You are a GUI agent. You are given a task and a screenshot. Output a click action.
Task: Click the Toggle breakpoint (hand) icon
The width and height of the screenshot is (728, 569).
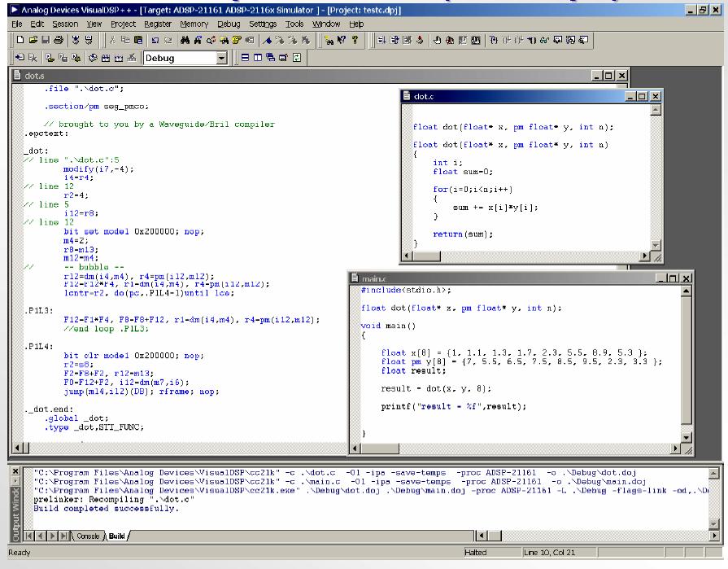(437, 40)
